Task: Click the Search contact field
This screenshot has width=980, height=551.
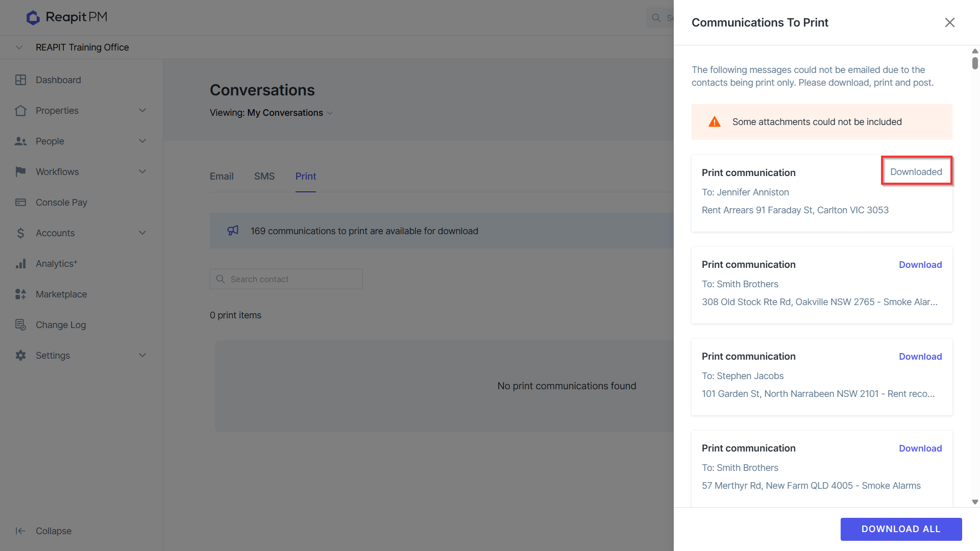Action: coord(286,279)
